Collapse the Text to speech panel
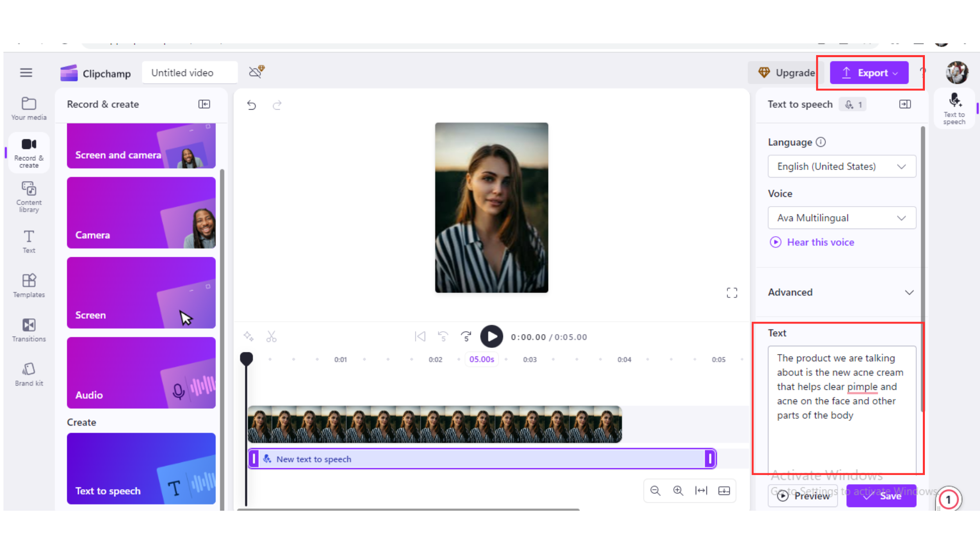980x551 pixels. tap(905, 104)
